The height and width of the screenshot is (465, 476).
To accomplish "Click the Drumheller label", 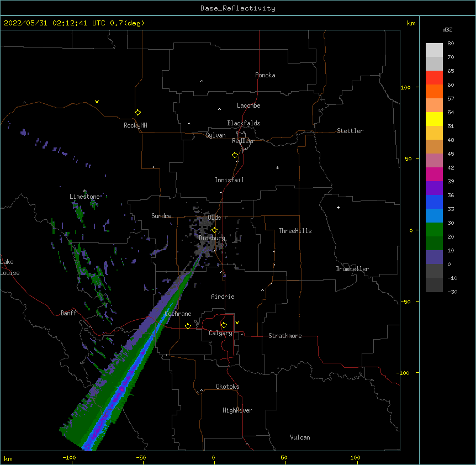I will (x=352, y=269).
